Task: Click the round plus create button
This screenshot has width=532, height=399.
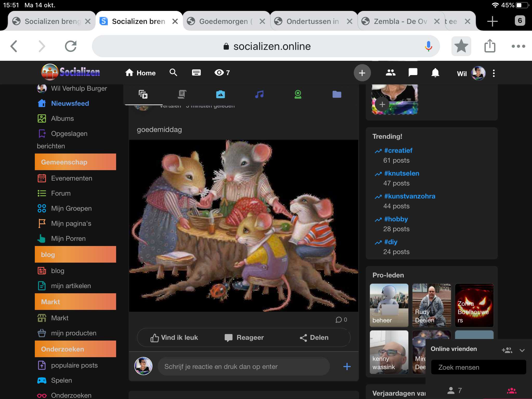Action: [x=362, y=73]
